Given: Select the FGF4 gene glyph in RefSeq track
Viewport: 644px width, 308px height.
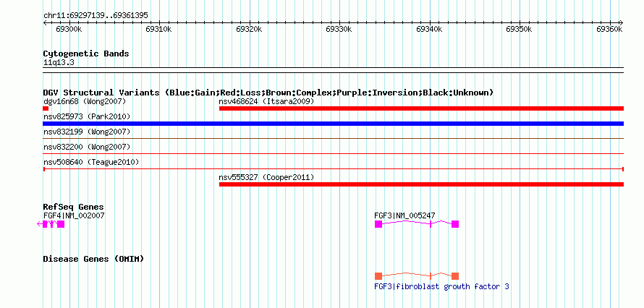Looking at the screenshot, I should [x=51, y=224].
